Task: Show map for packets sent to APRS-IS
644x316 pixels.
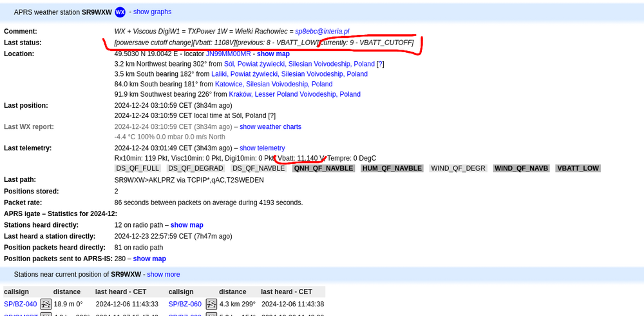Action: [x=149, y=259]
